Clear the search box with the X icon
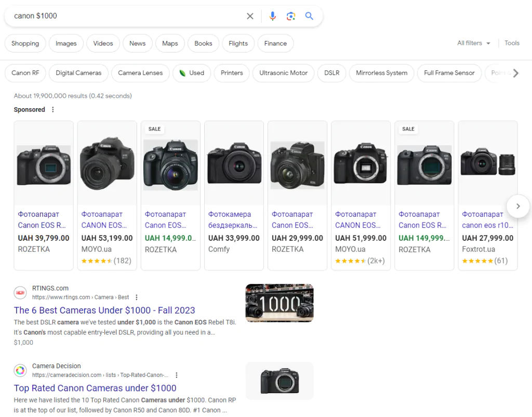Viewport: 532px width, 417px height. click(x=250, y=16)
